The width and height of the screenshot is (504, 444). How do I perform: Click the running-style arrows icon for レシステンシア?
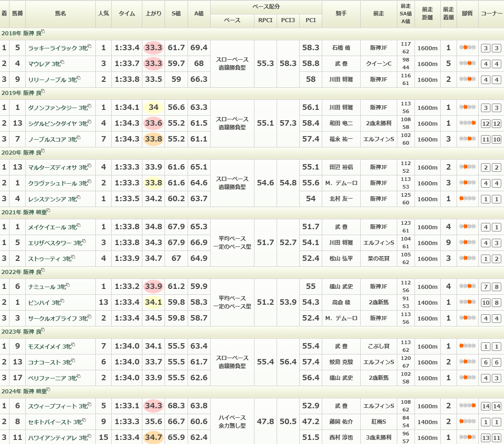pyautogui.click(x=467, y=198)
